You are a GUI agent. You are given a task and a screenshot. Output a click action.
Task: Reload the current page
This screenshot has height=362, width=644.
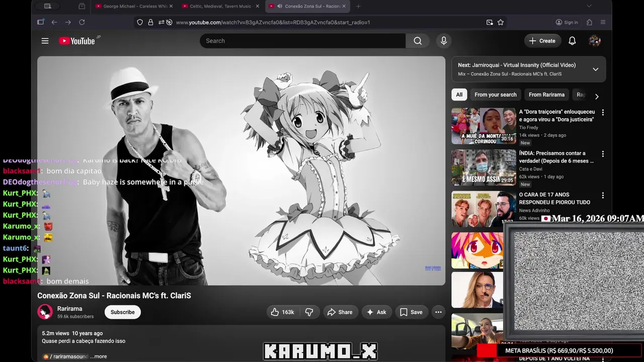[82, 22]
